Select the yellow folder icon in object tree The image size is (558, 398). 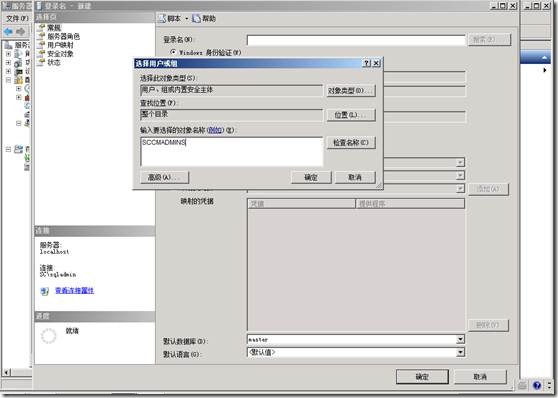click(x=18, y=80)
